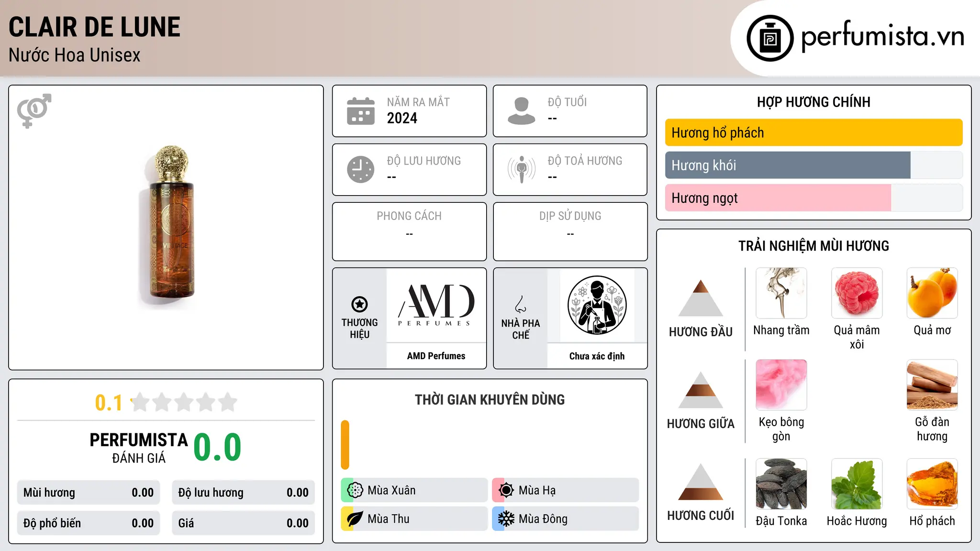Click the Chưa xác định perfumer label

pyautogui.click(x=597, y=356)
